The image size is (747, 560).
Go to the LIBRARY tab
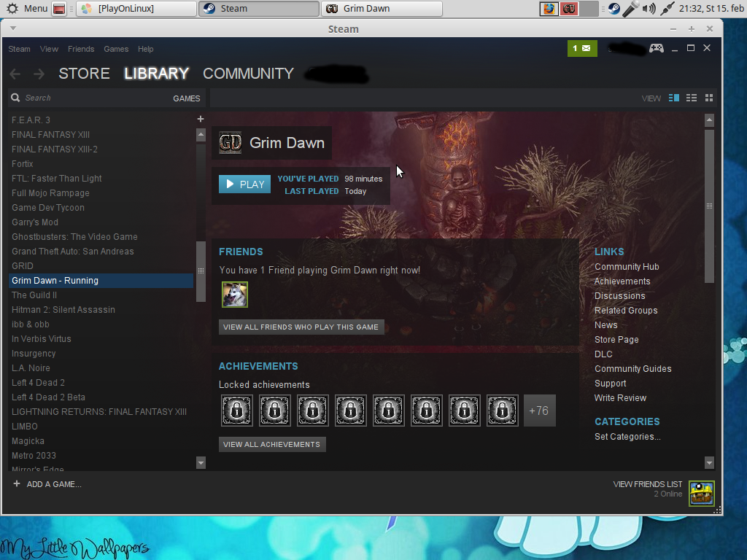point(157,74)
